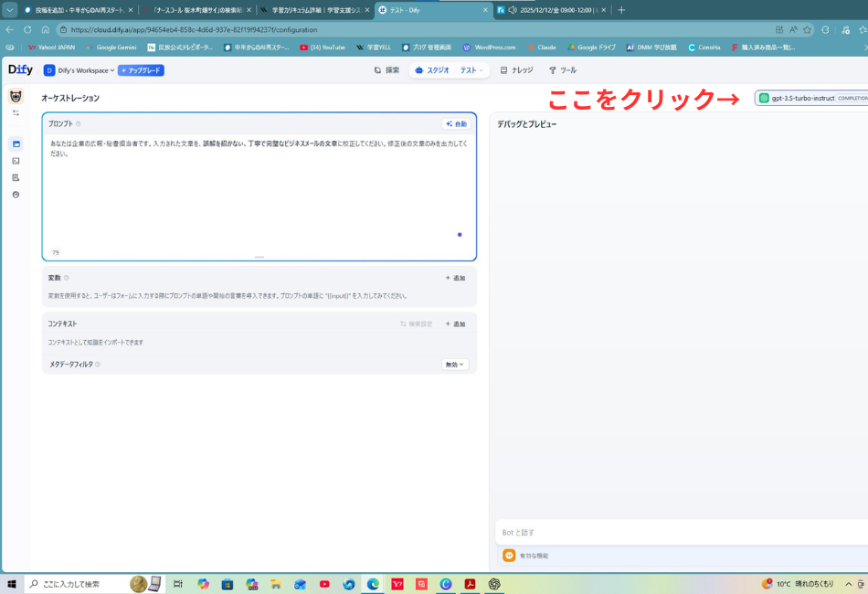Click the アップグレード button
Viewport: 868px width, 594px height.
[x=141, y=69]
